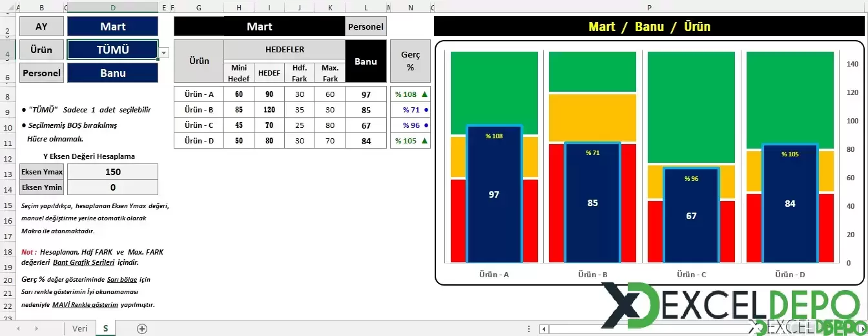This screenshot has height=336, width=868.
Task: Click the green triangle next to % 105
Action: (x=424, y=141)
